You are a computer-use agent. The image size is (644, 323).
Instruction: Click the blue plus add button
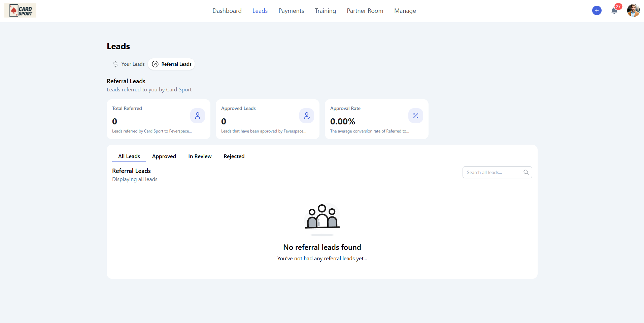(597, 10)
